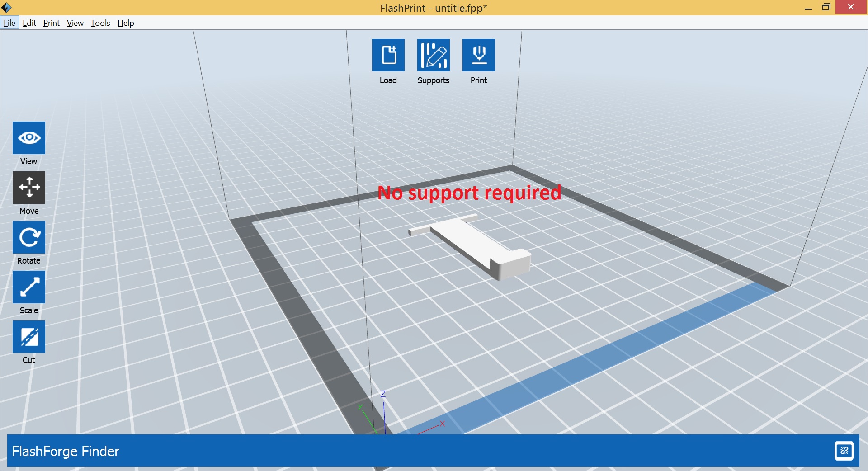Click the FlashPrint app icon in title bar
Image resolution: width=868 pixels, height=471 pixels.
[6, 7]
